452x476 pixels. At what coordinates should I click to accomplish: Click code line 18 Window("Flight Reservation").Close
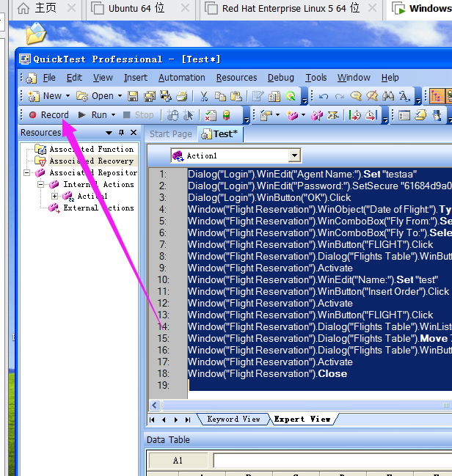[x=267, y=374]
